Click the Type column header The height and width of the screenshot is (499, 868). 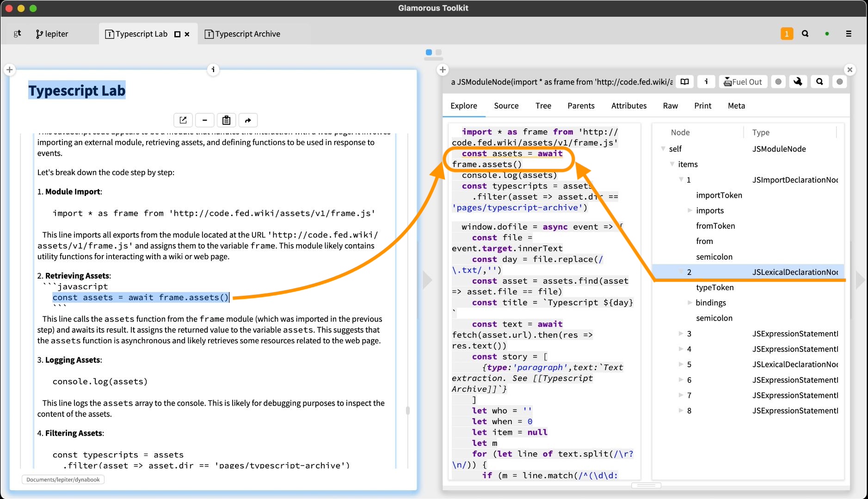point(761,132)
